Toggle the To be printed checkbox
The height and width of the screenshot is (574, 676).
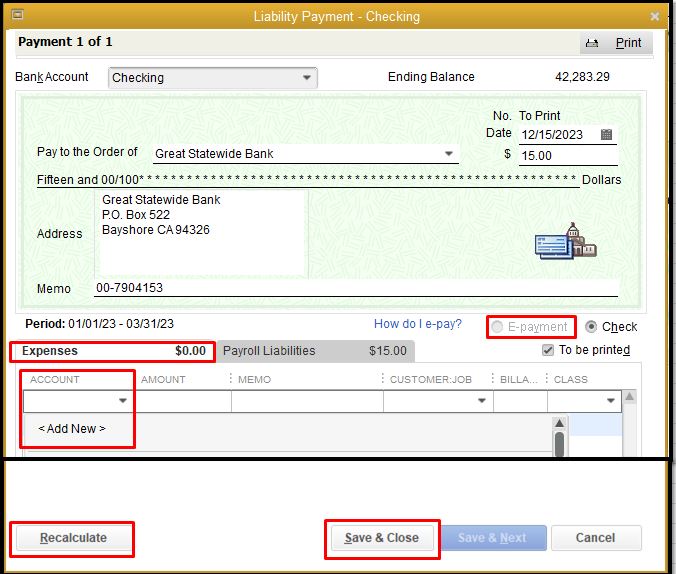[x=548, y=350]
